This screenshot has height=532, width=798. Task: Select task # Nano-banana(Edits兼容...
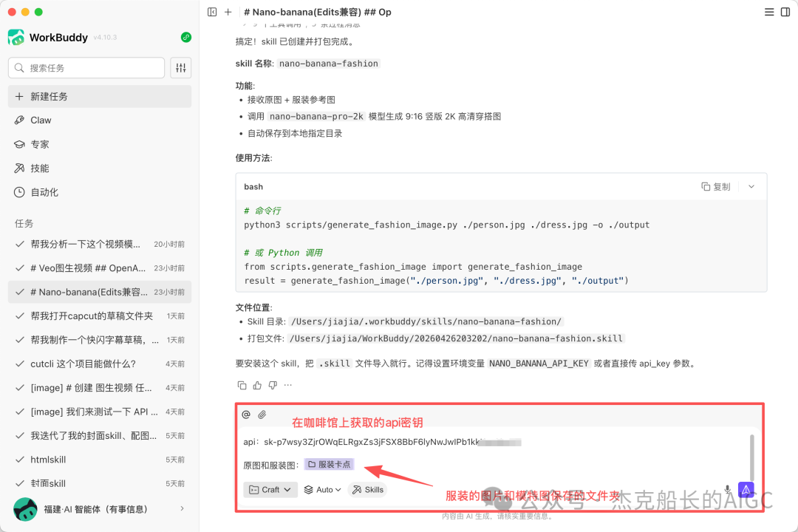(x=100, y=292)
